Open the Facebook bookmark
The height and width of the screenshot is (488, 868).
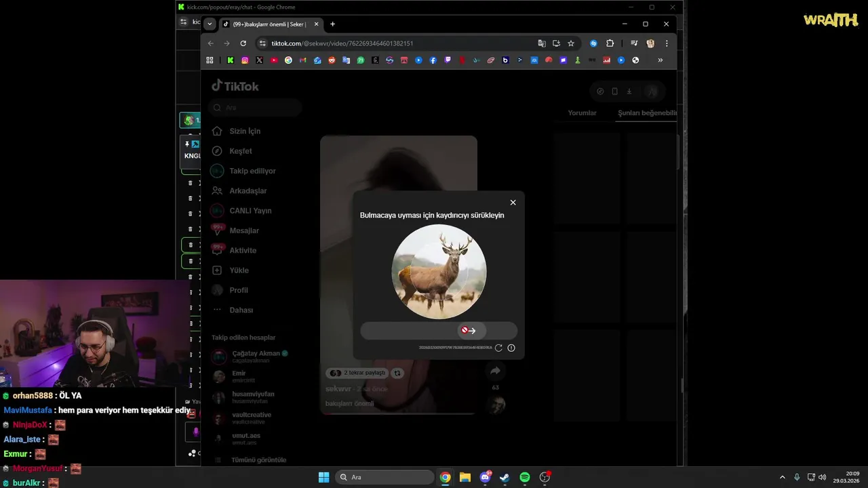433,60
